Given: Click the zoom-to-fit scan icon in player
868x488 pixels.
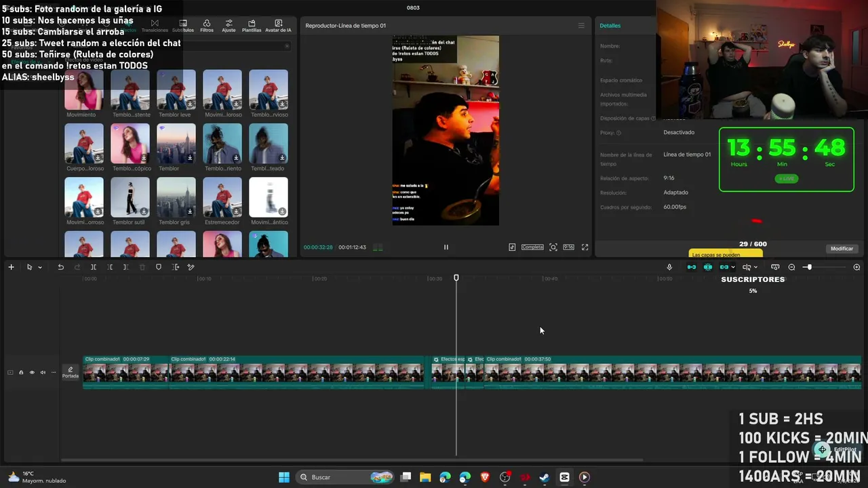Looking at the screenshot, I should [553, 247].
